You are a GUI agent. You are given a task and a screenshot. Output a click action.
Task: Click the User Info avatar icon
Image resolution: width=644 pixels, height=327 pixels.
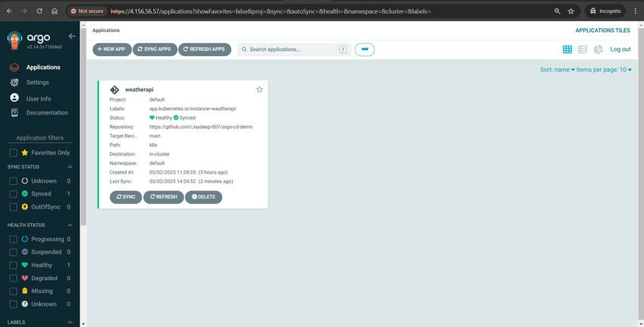coord(14,97)
